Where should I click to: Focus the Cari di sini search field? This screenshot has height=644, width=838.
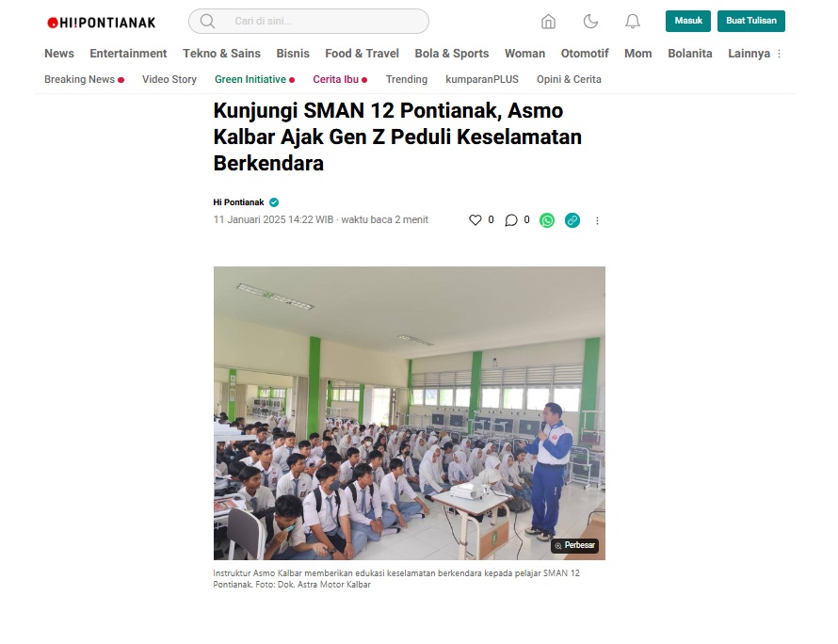pyautogui.click(x=309, y=22)
